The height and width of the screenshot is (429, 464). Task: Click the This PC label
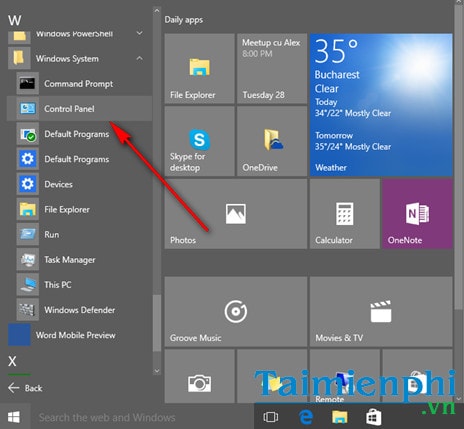coord(58,285)
